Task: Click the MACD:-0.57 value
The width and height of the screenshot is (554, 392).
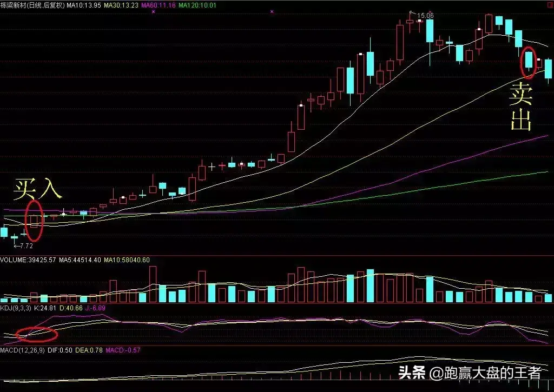Action: click(123, 350)
